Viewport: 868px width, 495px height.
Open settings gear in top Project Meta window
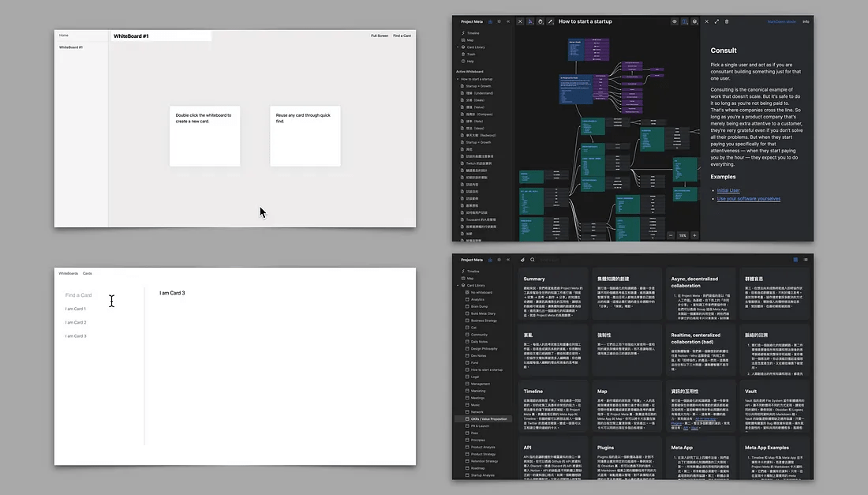click(499, 21)
